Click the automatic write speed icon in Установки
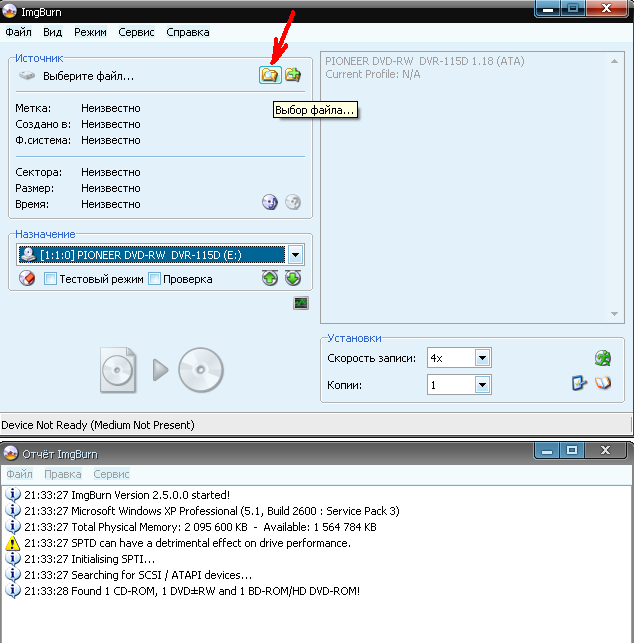 coord(603,358)
